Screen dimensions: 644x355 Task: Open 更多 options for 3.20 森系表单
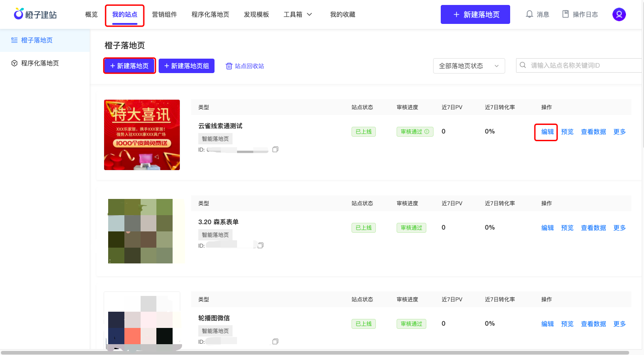coord(619,227)
